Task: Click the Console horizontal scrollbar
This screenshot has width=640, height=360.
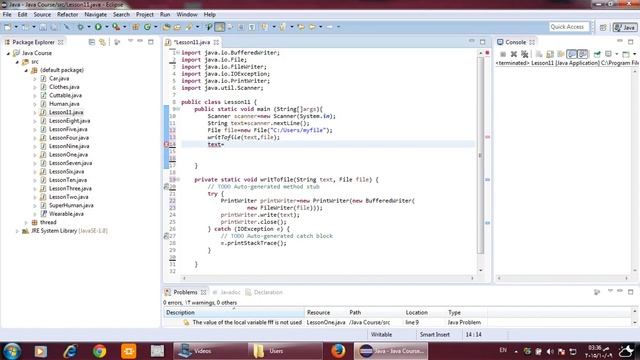Action: click(562, 278)
